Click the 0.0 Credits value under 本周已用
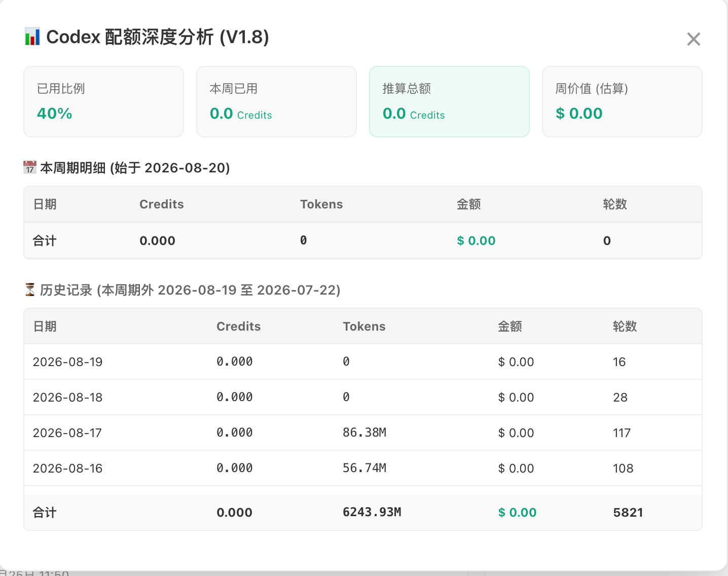This screenshot has height=576, width=728. click(241, 114)
